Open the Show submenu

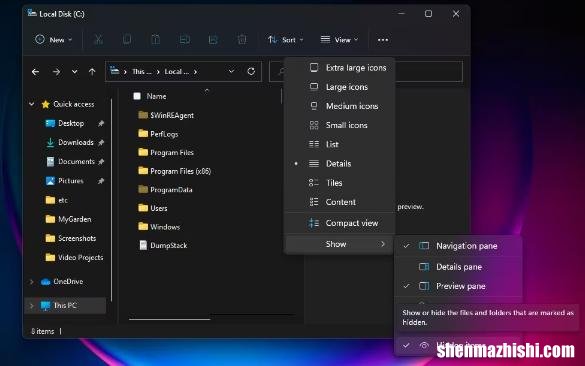pos(339,244)
